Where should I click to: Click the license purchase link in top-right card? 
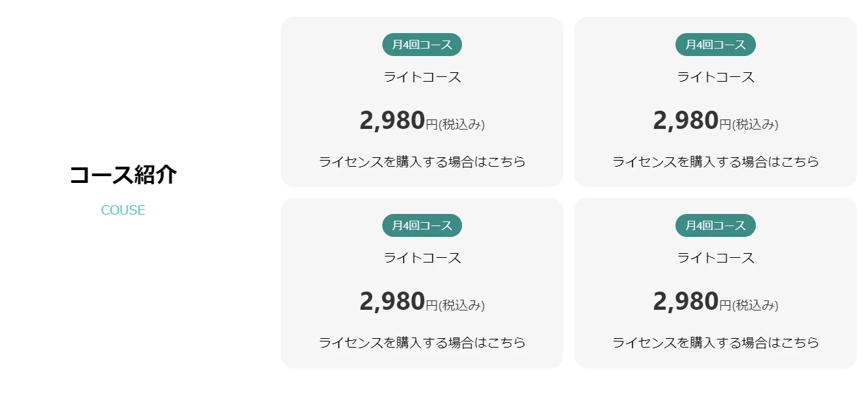pos(715,162)
